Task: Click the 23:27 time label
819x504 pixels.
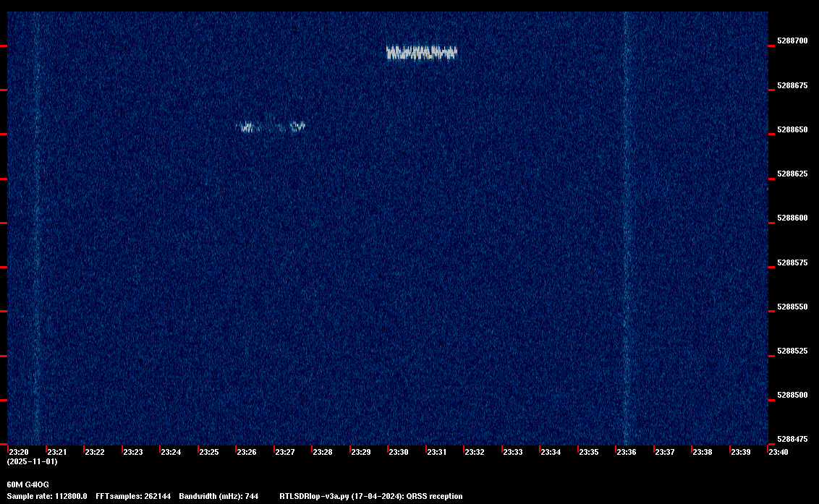Action: pyautogui.click(x=284, y=452)
